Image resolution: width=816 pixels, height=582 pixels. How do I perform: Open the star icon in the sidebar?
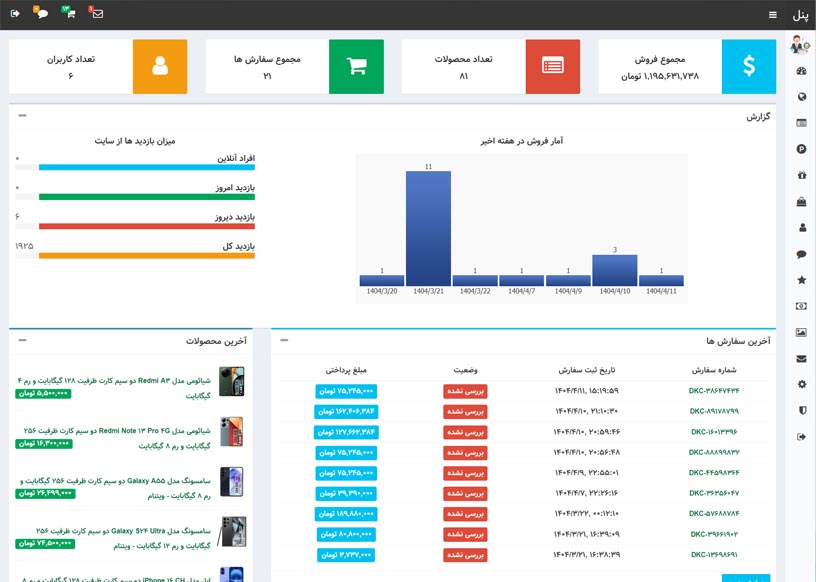(x=801, y=280)
